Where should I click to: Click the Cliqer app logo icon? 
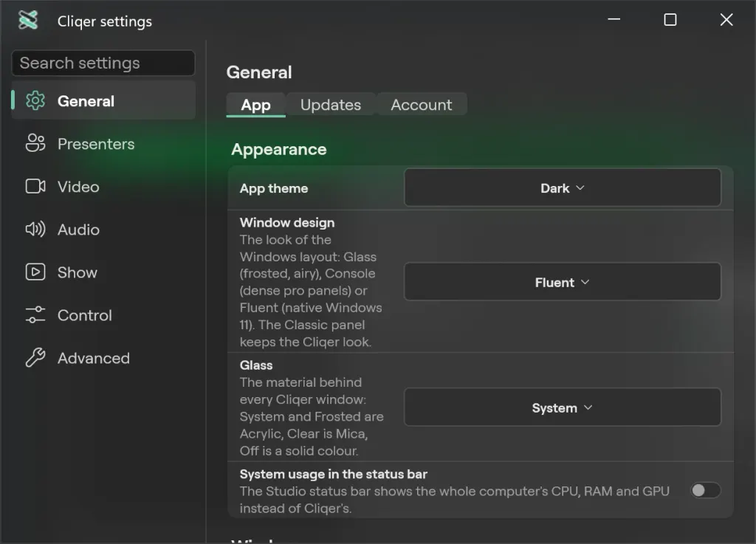28,20
